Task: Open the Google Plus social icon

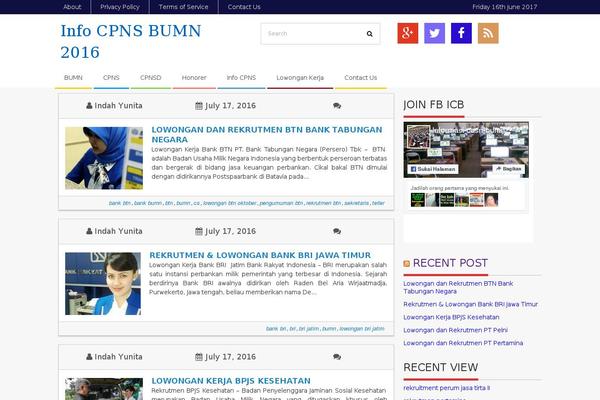Action: coord(408,33)
